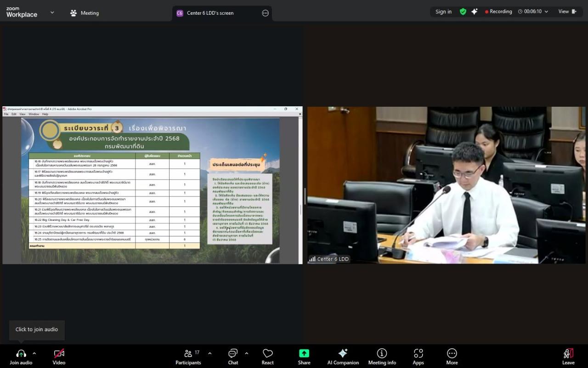The width and height of the screenshot is (588, 368).
Task: Open the View menu in shared Acrobat
Action: tap(22, 114)
